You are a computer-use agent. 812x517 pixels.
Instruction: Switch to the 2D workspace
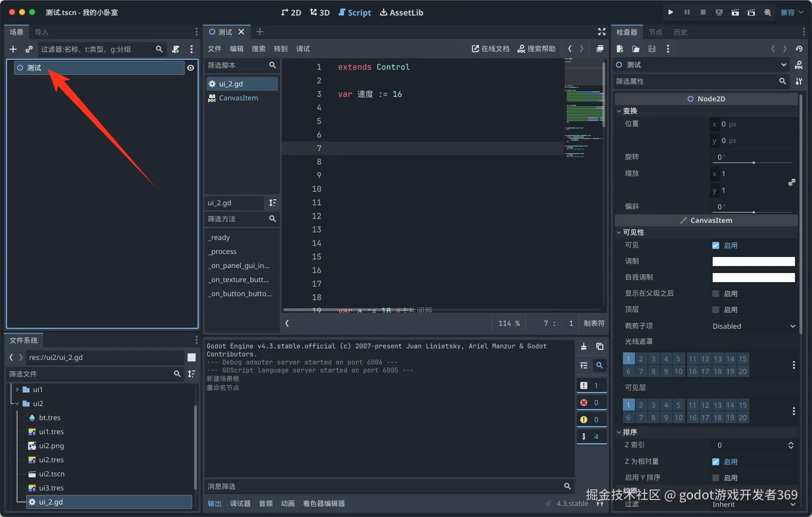pos(291,13)
